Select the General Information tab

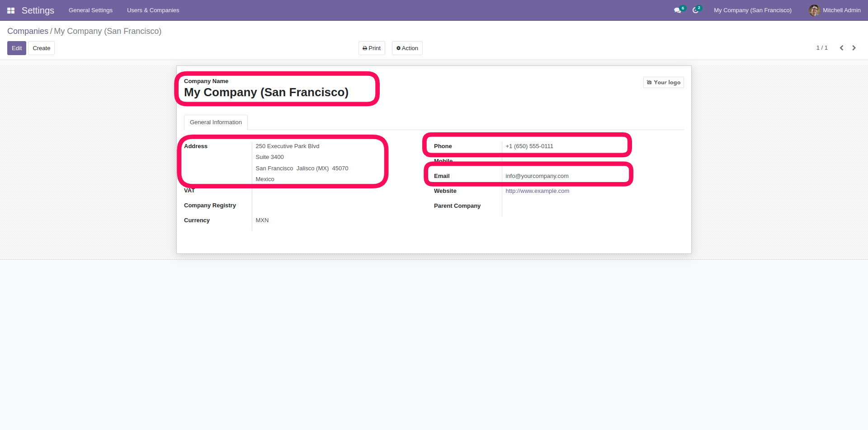click(216, 122)
